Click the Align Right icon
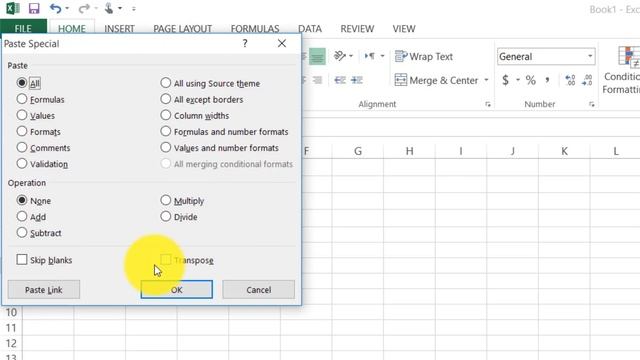The width and height of the screenshot is (640, 360). 317,80
